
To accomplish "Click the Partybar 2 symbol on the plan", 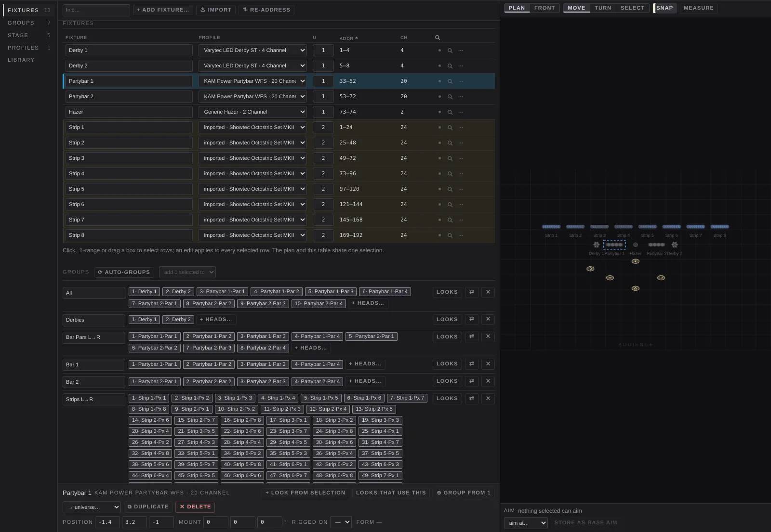I will pyautogui.click(x=656, y=245).
